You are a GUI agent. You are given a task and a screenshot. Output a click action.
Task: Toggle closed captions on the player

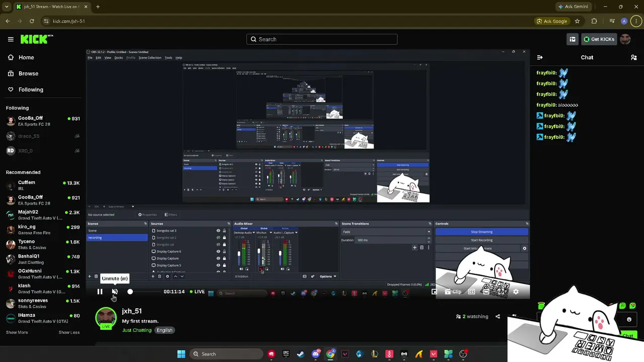(x=471, y=292)
